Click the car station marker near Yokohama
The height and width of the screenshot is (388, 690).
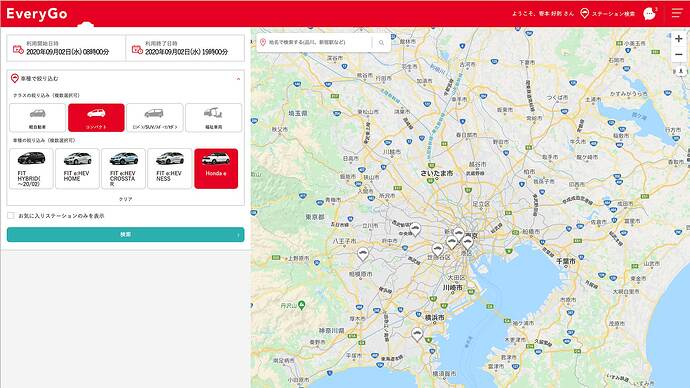[x=417, y=334]
